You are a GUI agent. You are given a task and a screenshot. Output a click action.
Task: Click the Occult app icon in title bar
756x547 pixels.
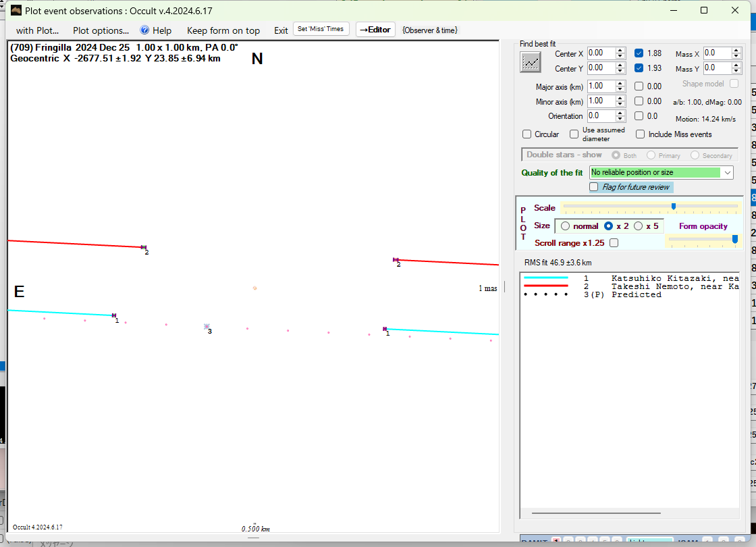pyautogui.click(x=16, y=10)
